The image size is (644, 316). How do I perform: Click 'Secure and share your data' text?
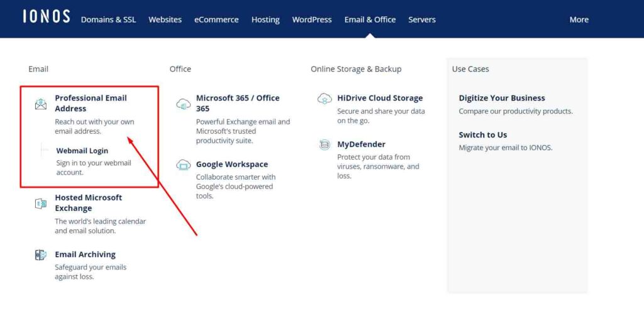click(x=381, y=116)
